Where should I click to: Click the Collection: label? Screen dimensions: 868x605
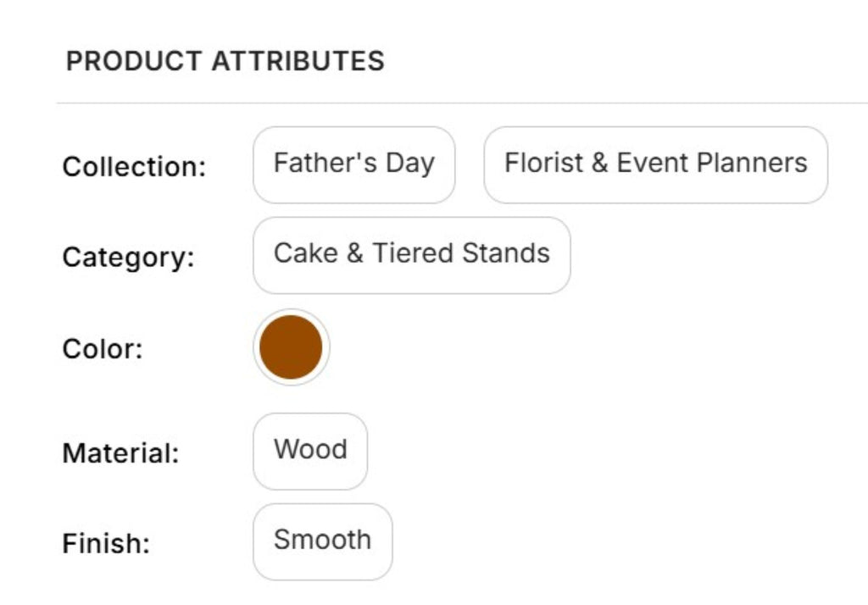coord(134,167)
